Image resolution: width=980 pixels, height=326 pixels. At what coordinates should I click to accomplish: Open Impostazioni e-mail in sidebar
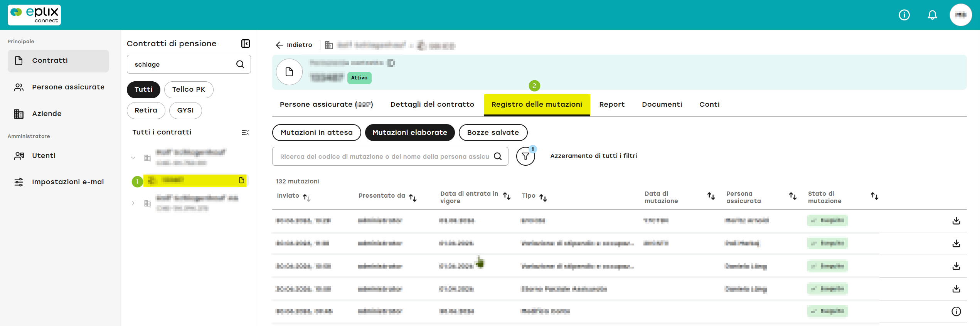pos(58,182)
